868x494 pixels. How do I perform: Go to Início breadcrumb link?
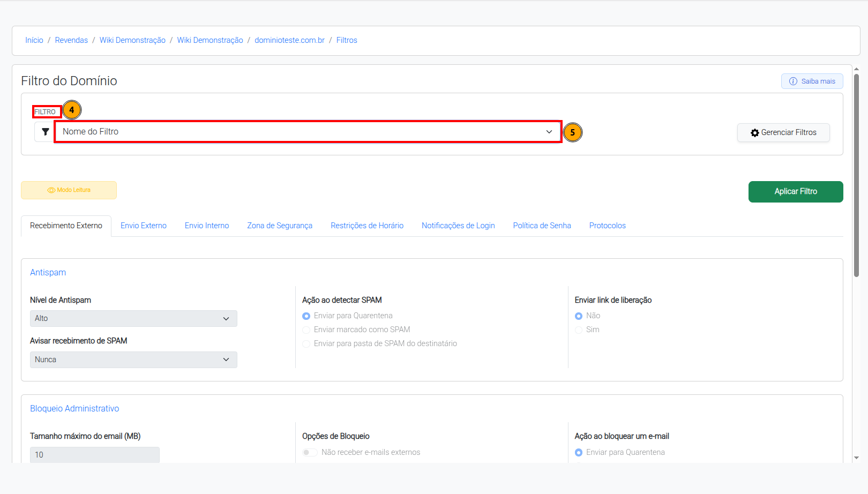point(34,40)
